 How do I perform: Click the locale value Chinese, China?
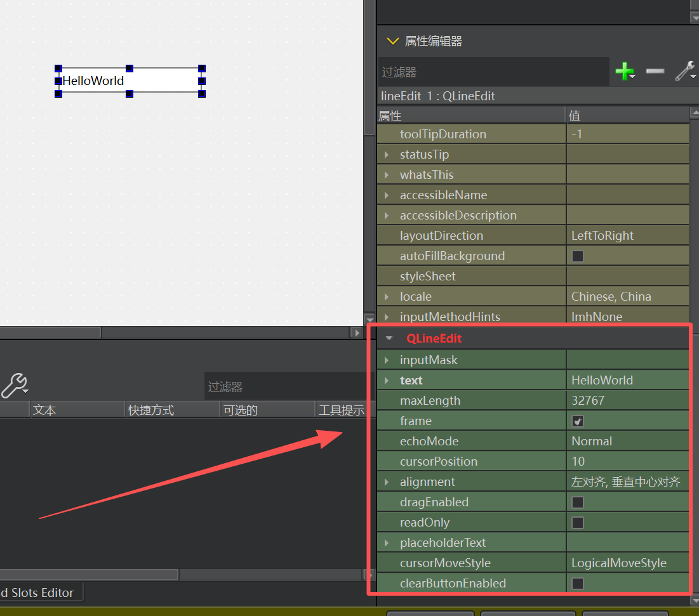(628, 297)
